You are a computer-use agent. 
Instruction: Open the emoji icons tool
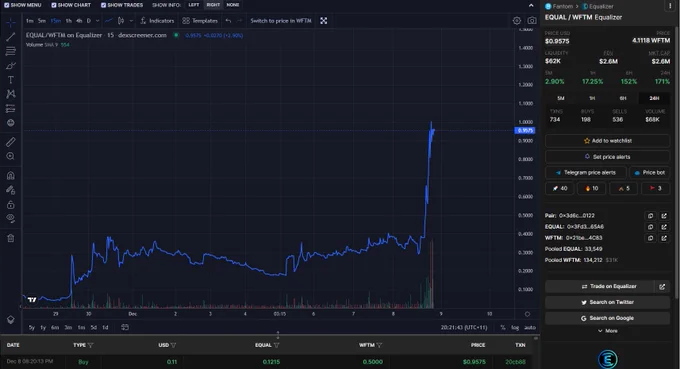pyautogui.click(x=10, y=123)
